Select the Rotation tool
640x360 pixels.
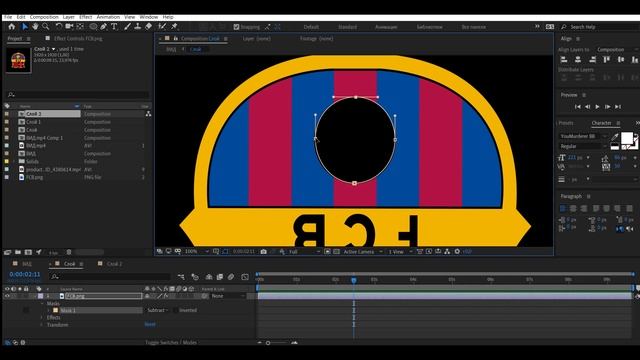[x=58, y=27]
